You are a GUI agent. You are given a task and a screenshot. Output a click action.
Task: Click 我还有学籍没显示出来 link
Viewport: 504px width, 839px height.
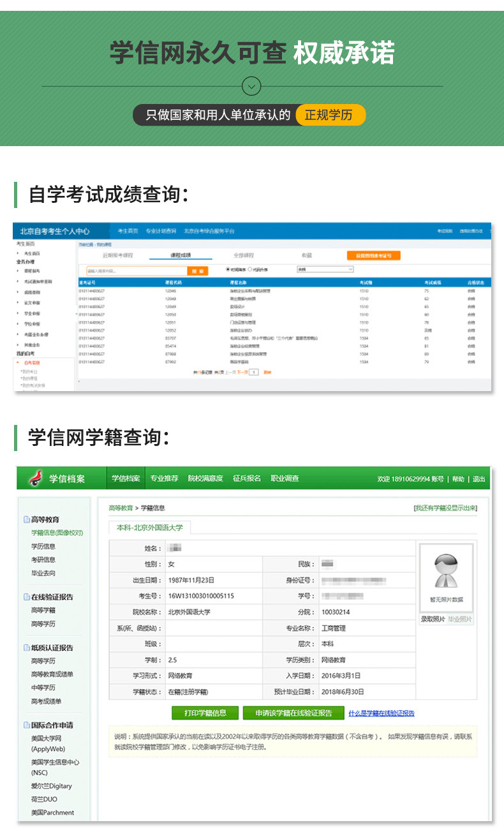tap(446, 508)
